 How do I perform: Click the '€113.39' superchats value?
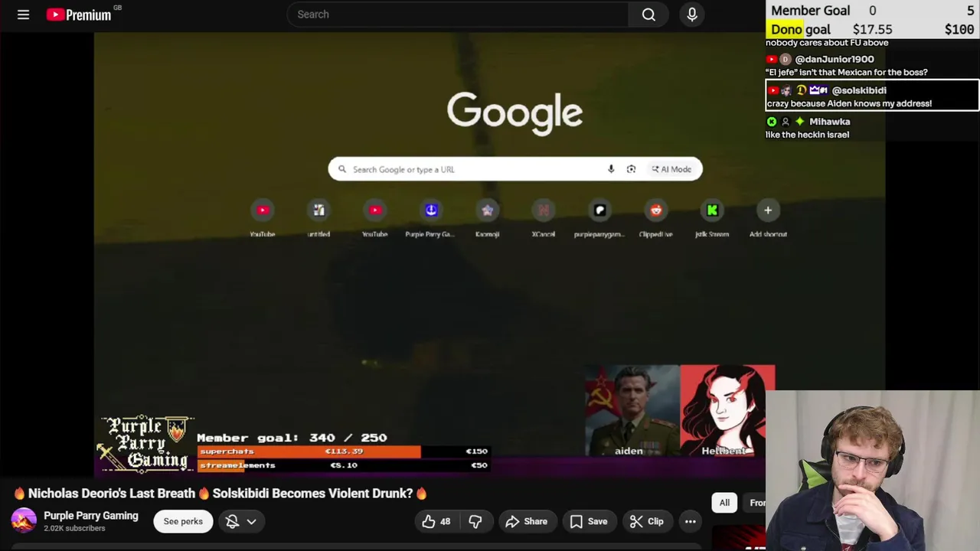coord(344,452)
